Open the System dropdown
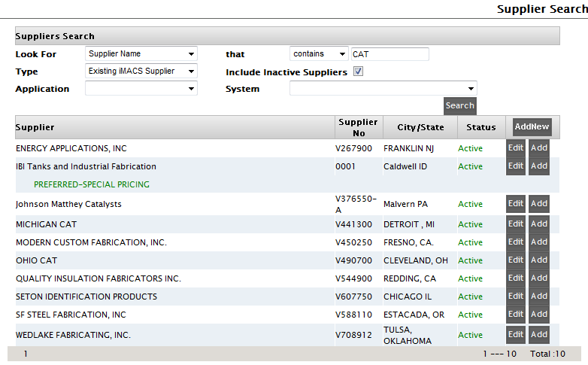 (x=383, y=89)
